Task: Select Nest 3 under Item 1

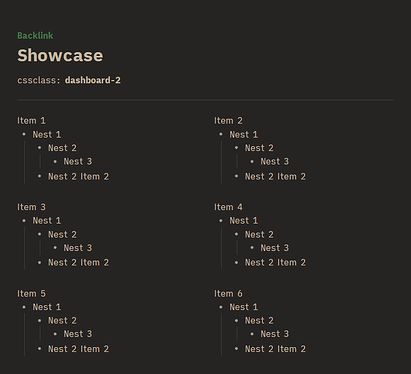Action: click(78, 162)
